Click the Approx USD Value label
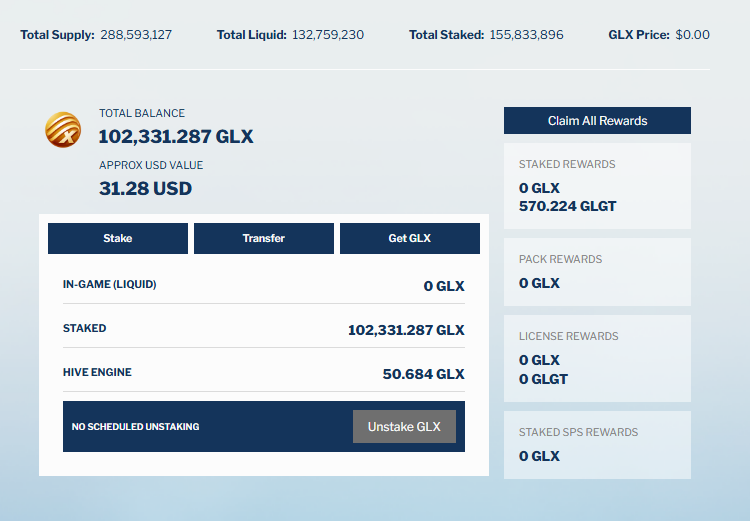The image size is (750, 521). pyautogui.click(x=151, y=166)
